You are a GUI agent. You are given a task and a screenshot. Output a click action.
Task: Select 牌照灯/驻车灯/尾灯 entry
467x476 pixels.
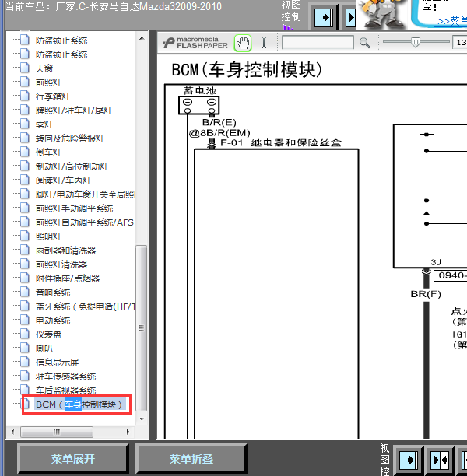tap(74, 110)
